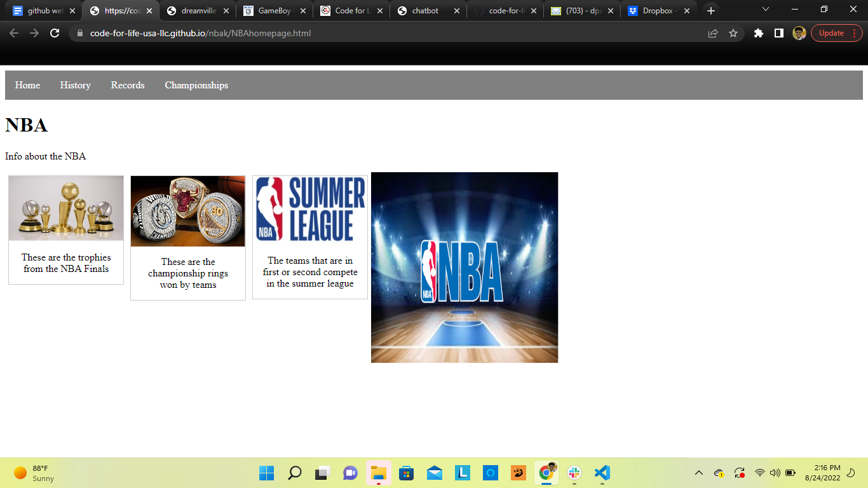Open File Explorer from taskbar
The height and width of the screenshot is (488, 868).
pyautogui.click(x=379, y=473)
